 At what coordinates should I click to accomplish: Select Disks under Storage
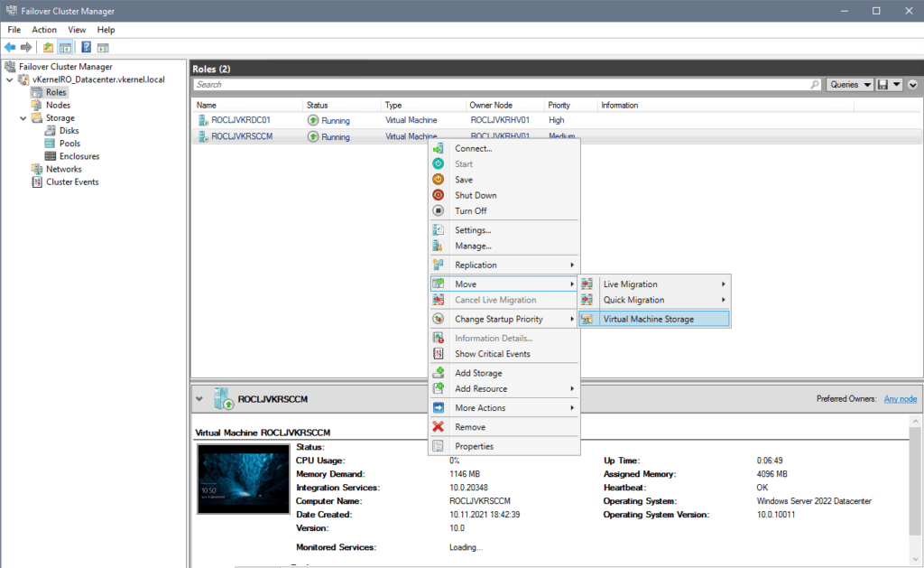(x=69, y=130)
